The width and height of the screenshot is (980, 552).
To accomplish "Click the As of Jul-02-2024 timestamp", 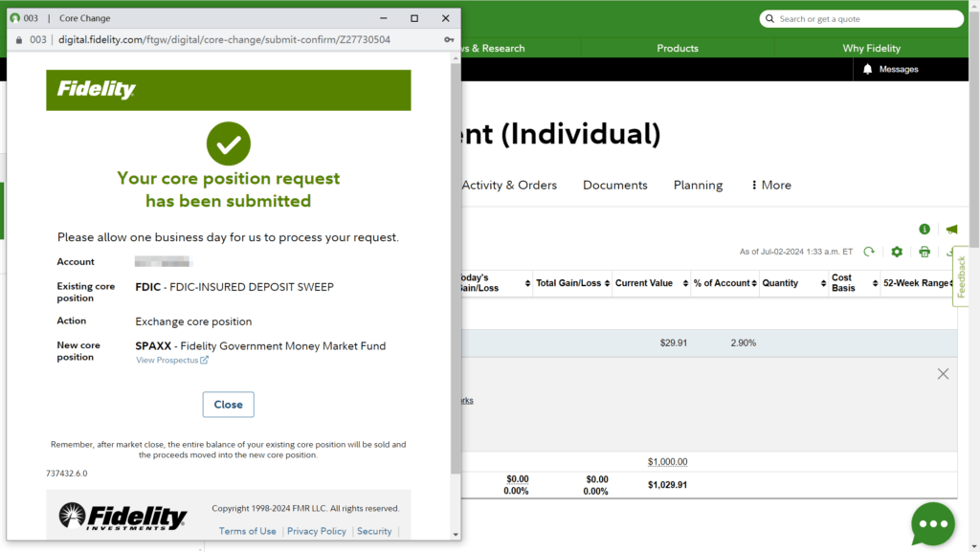I will (x=796, y=252).
